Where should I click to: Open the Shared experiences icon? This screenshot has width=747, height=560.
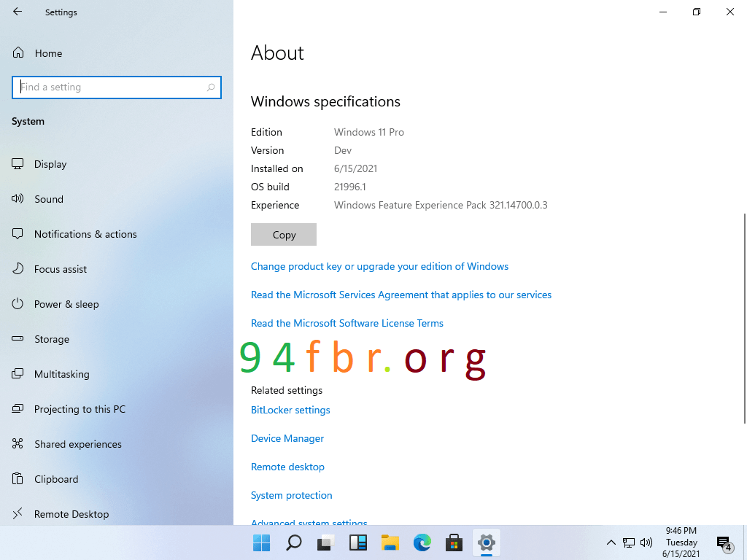[18, 444]
